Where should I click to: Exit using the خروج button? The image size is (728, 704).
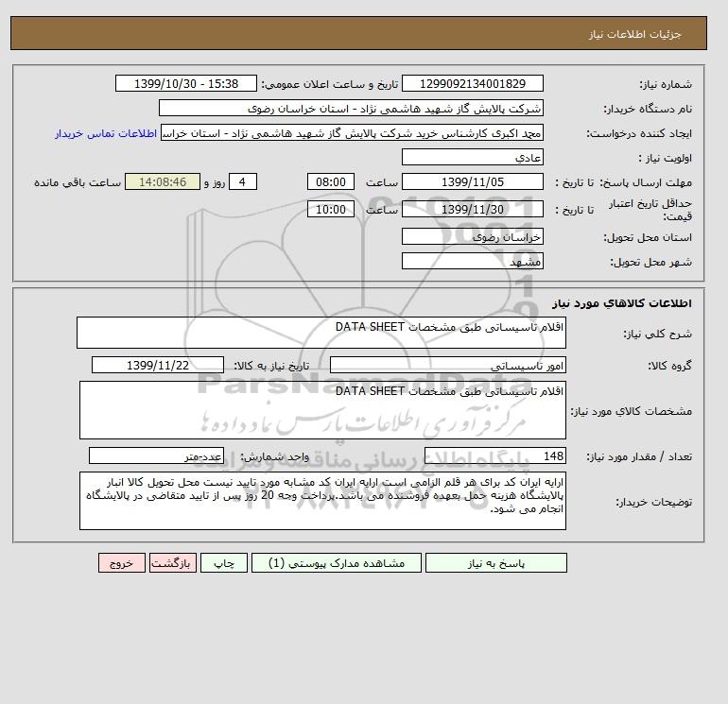122,563
